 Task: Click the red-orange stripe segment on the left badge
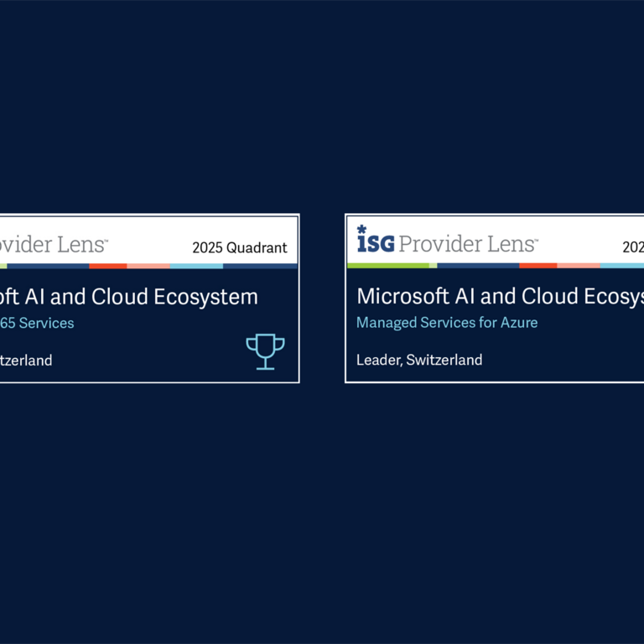pos(107,266)
